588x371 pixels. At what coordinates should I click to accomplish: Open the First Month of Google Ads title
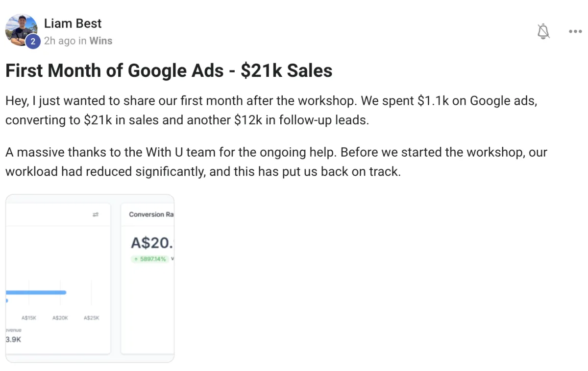pos(169,71)
